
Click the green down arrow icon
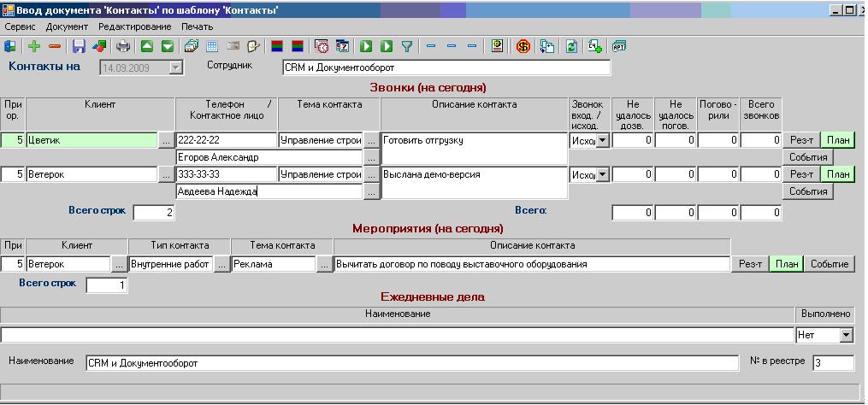(x=167, y=46)
